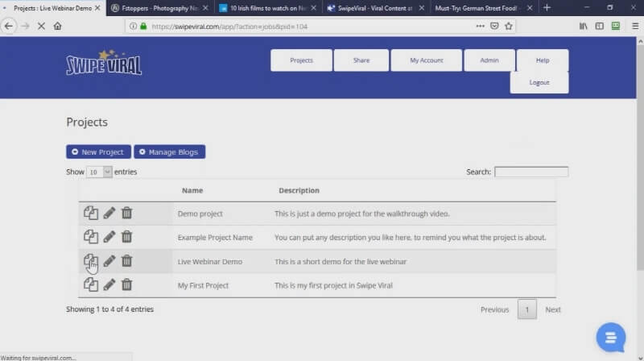This screenshot has height=361, width=644.
Task: Sort table by Name column header
Action: 192,190
